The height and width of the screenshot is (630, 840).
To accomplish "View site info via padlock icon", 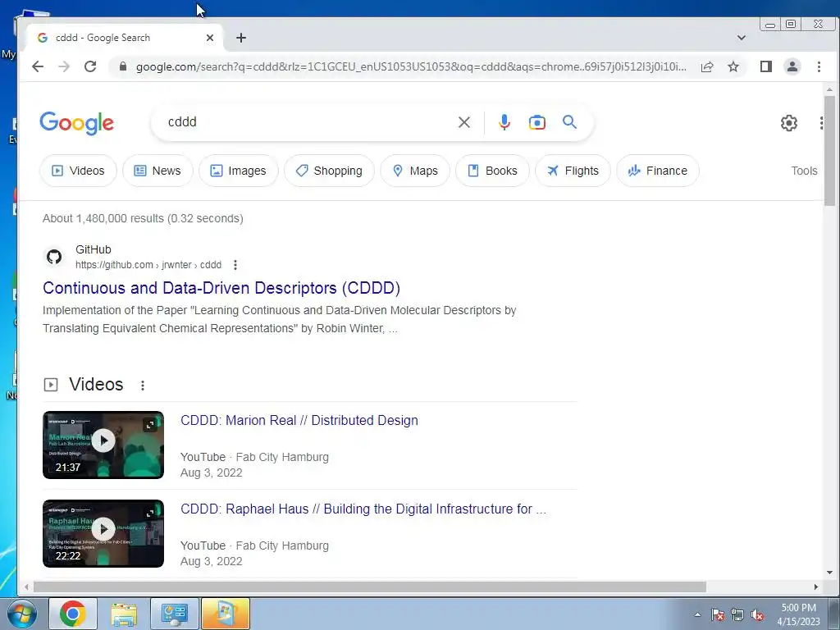I will [123, 66].
